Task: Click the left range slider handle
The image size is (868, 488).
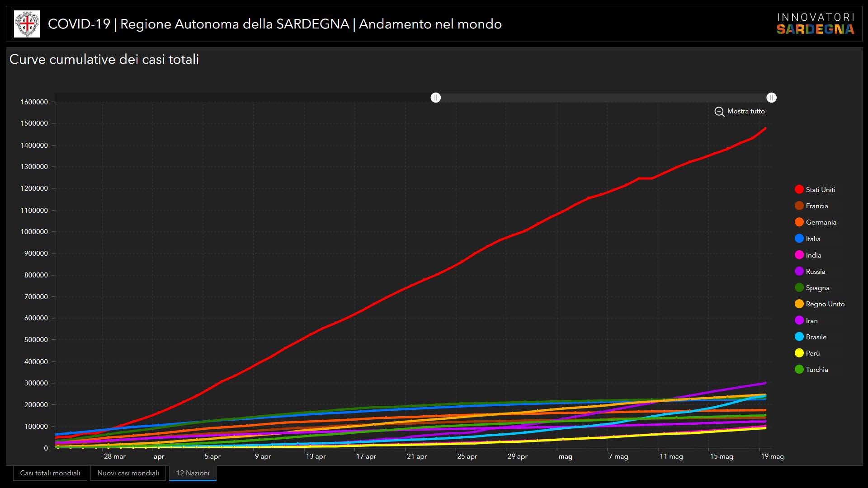Action: [435, 98]
